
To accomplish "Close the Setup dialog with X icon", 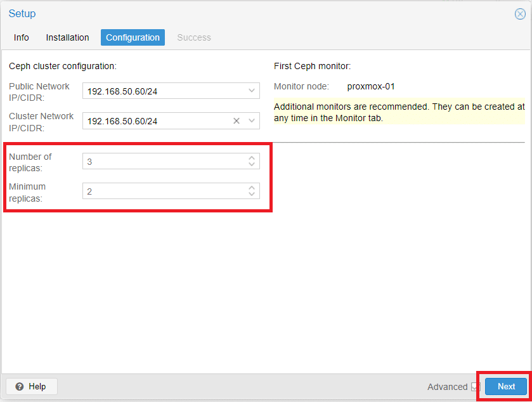I will pyautogui.click(x=520, y=14).
